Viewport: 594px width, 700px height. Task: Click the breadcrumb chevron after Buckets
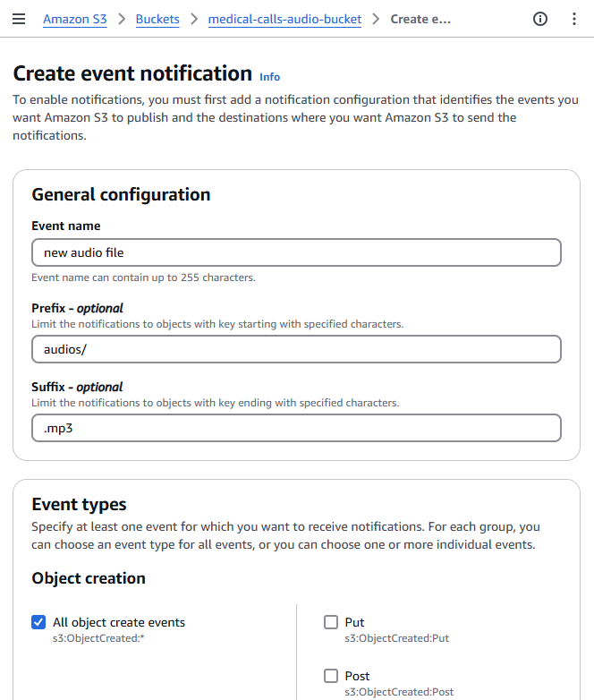tap(193, 19)
